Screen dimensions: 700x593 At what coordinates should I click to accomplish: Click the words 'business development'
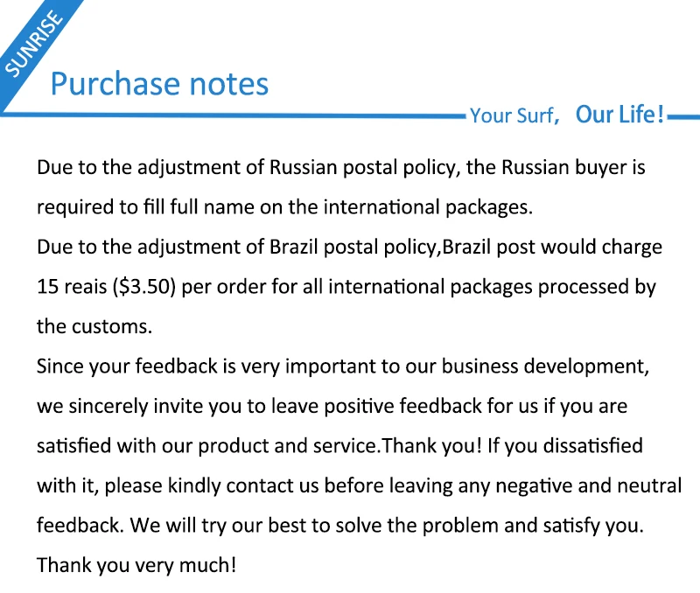pyautogui.click(x=545, y=366)
